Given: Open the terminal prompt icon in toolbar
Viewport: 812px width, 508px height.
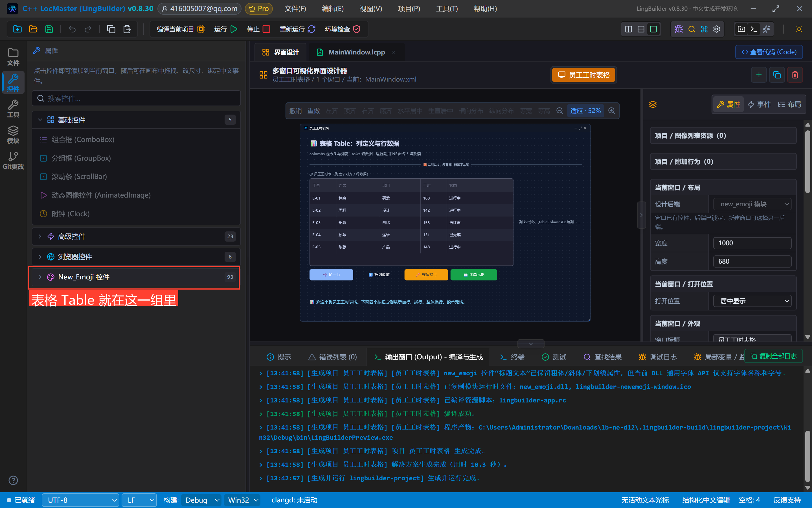Looking at the screenshot, I should [754, 29].
